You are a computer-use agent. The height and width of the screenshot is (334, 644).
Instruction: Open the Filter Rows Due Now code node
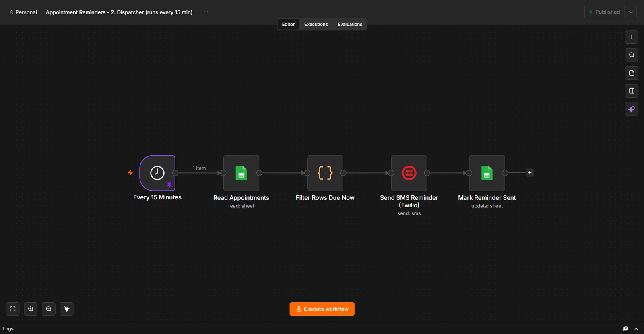point(325,173)
